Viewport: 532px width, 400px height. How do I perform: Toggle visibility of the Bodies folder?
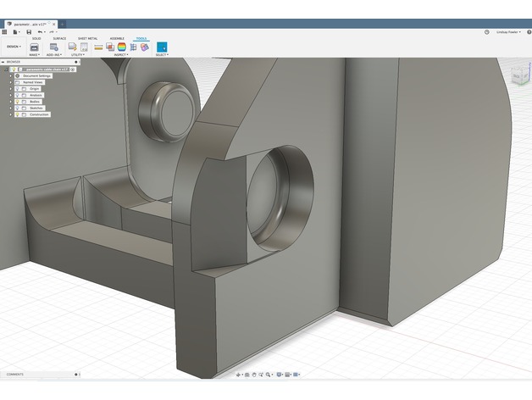[17, 101]
